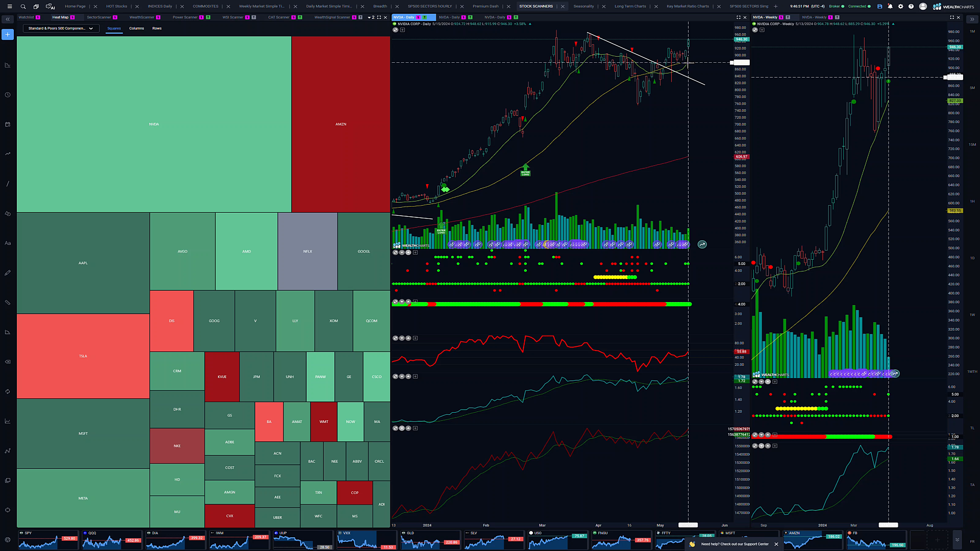Screen dimensions: 980x551
Task: Collapse the left sidebar with double chevron
Action: pos(8,19)
